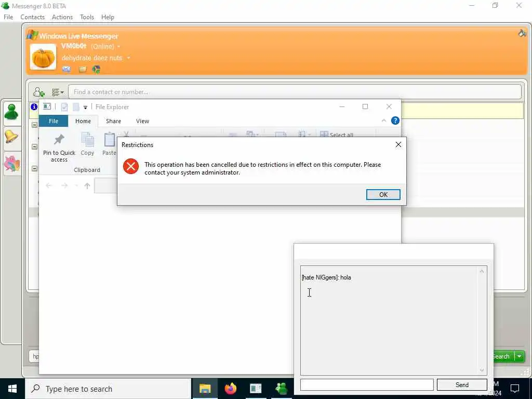Click the Type here to search taskbar box
The height and width of the screenshot is (399, 532).
(108, 389)
